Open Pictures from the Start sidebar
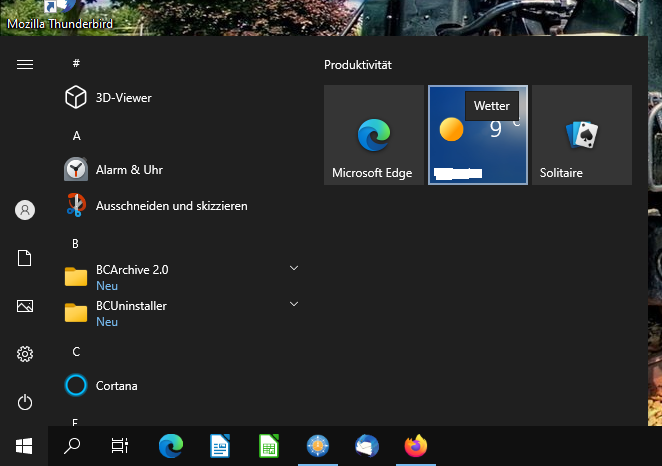The width and height of the screenshot is (662, 466). click(24, 306)
